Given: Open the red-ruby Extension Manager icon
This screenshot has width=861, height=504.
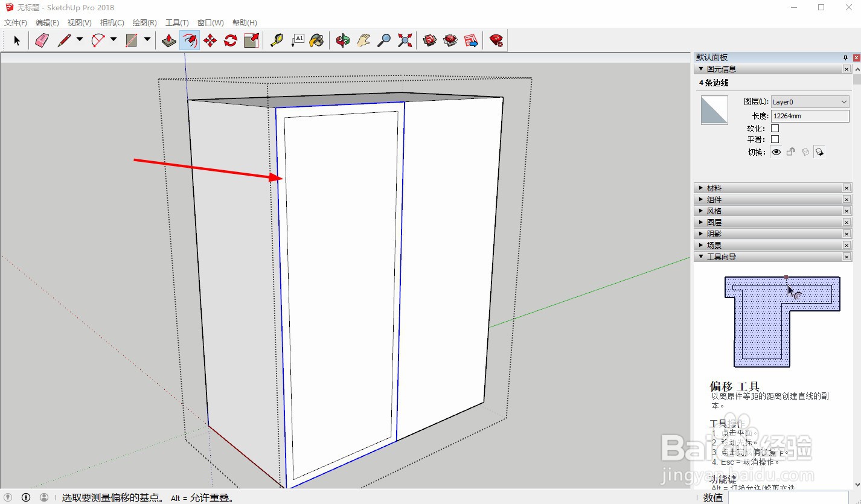Looking at the screenshot, I should click(x=496, y=40).
